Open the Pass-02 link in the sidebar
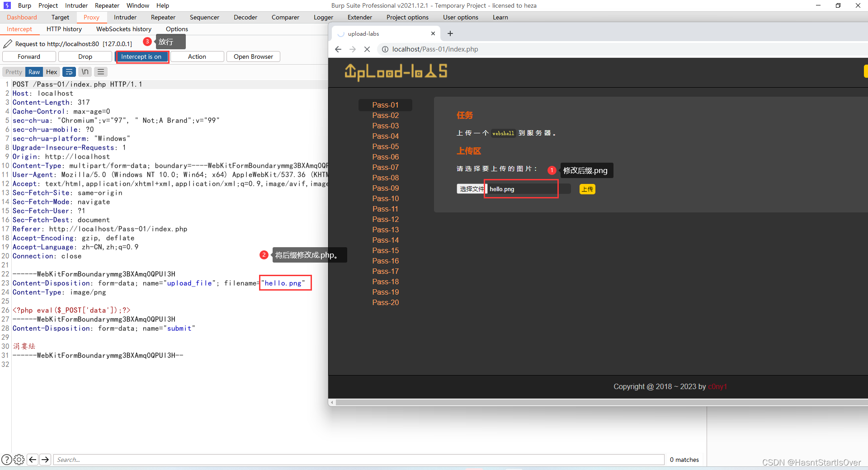868x470 pixels. click(385, 115)
